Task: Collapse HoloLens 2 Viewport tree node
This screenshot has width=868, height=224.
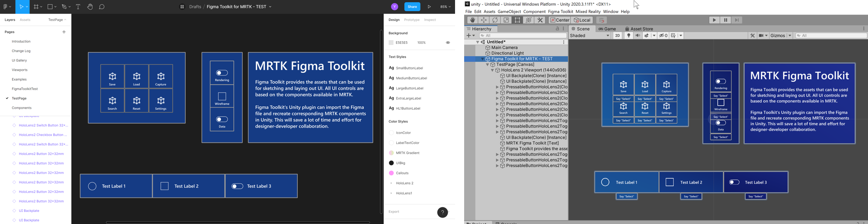Action: [x=493, y=71]
